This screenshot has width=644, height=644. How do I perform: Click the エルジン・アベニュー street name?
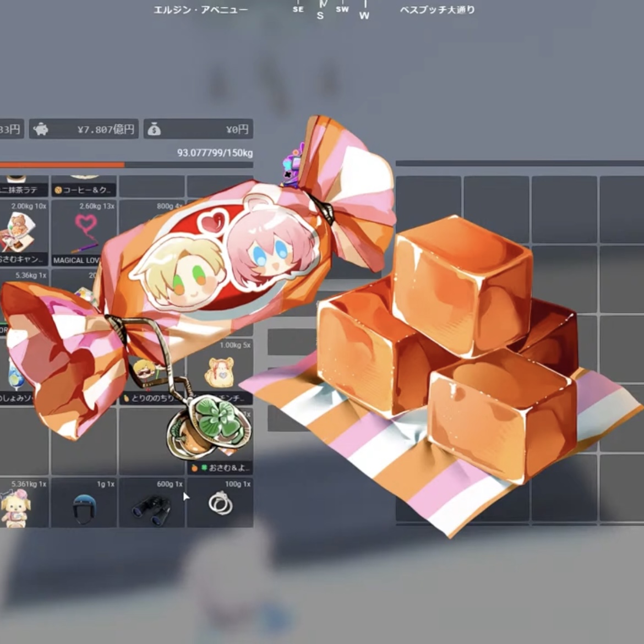tap(200, 10)
